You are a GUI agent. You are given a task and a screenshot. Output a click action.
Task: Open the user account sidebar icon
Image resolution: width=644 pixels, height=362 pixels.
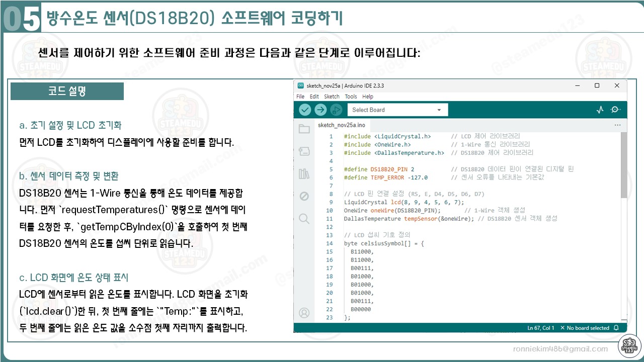(x=304, y=313)
